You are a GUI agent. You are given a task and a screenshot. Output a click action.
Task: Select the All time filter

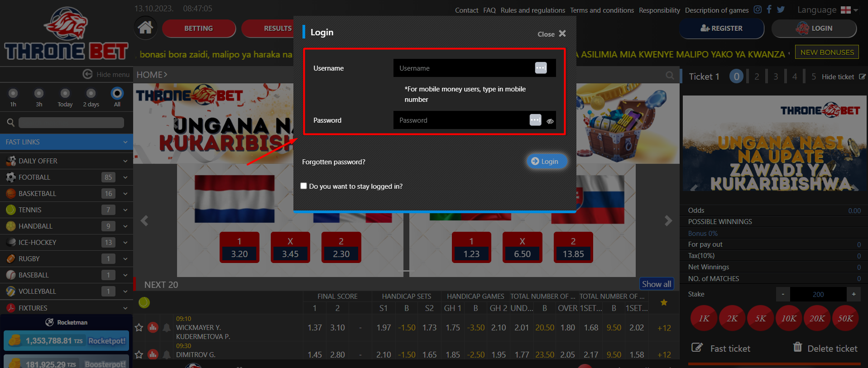point(117,93)
